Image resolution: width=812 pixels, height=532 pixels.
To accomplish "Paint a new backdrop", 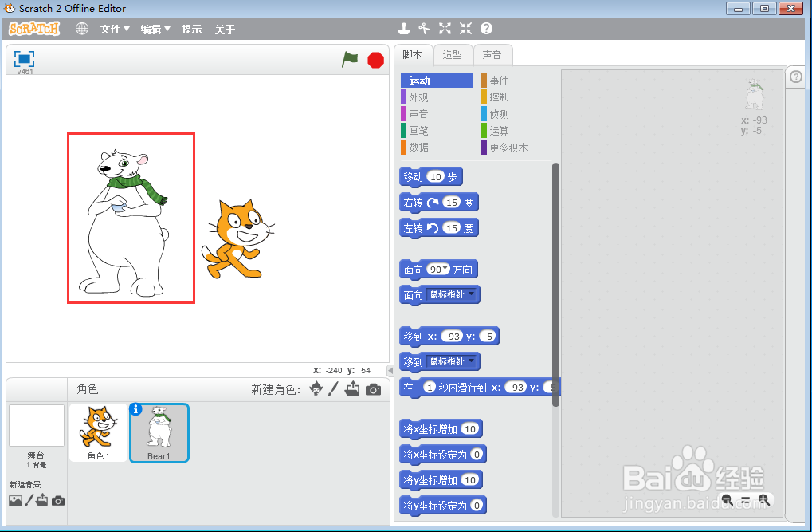I will (29, 500).
